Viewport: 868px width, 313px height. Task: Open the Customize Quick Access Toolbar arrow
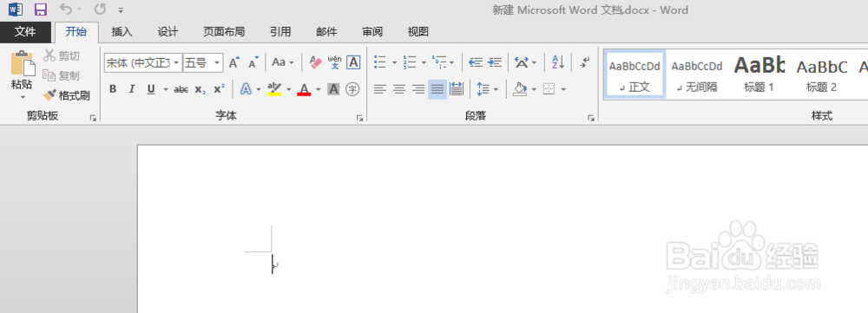tap(122, 10)
